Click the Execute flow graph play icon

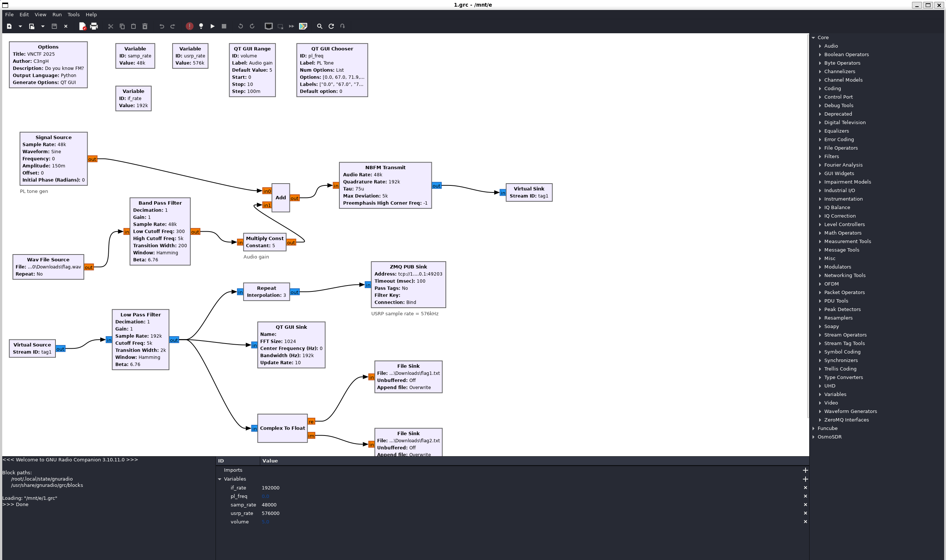pos(213,26)
